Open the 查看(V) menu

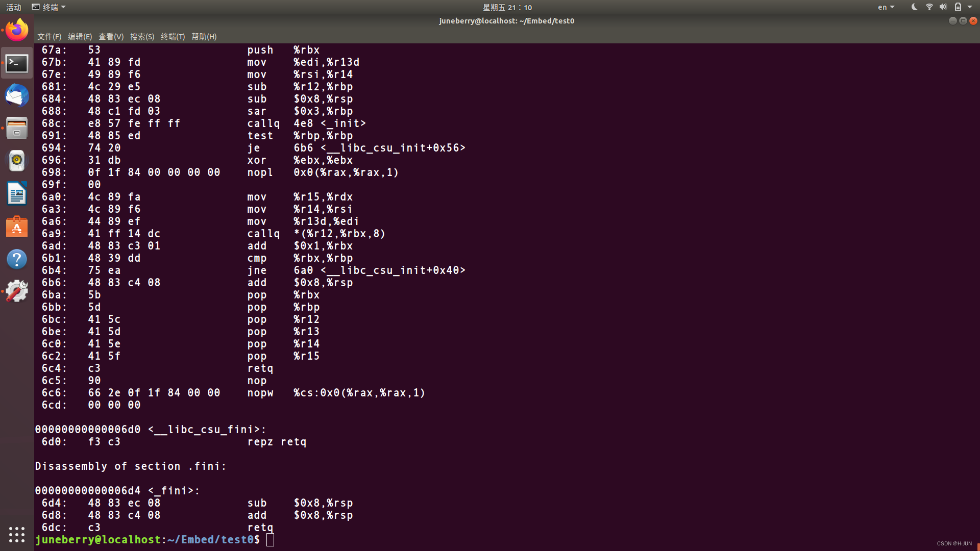[111, 37]
